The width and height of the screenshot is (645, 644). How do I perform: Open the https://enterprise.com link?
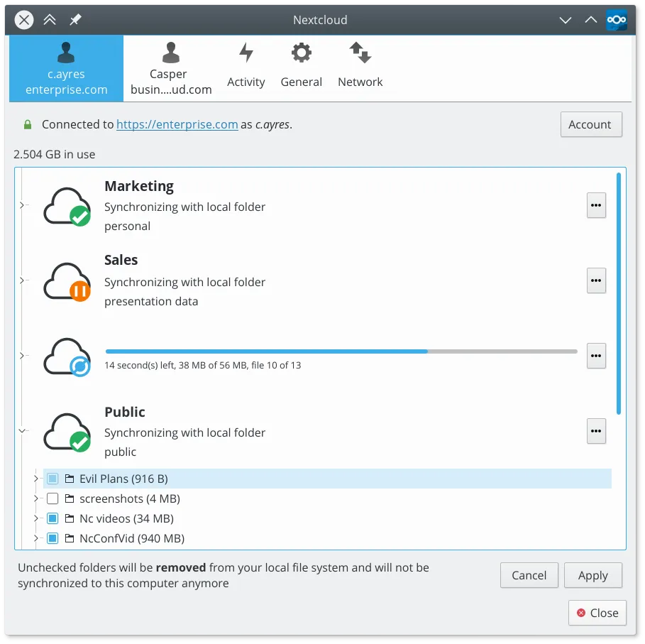point(177,124)
